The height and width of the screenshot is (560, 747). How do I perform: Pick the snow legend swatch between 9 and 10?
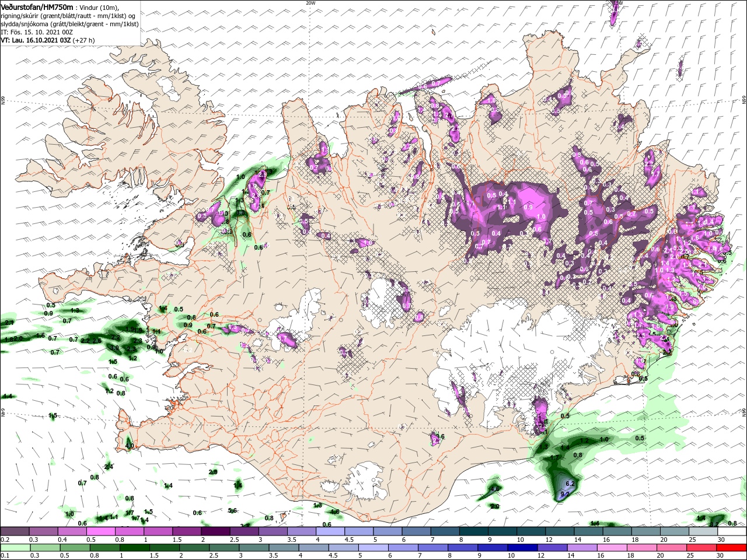tap(502, 531)
